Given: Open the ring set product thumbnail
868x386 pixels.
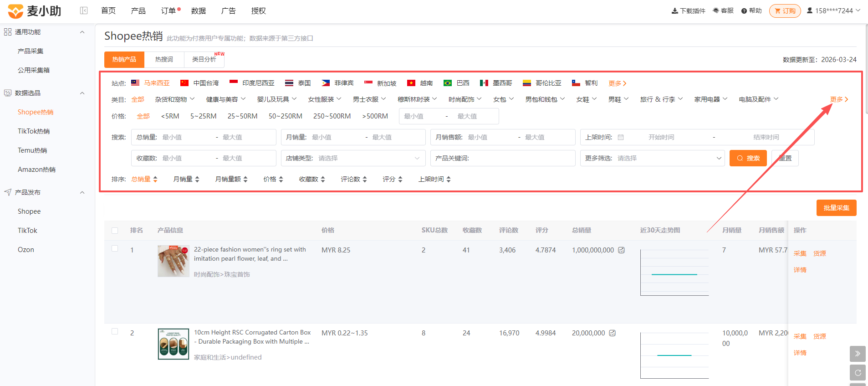Looking at the screenshot, I should tap(174, 261).
